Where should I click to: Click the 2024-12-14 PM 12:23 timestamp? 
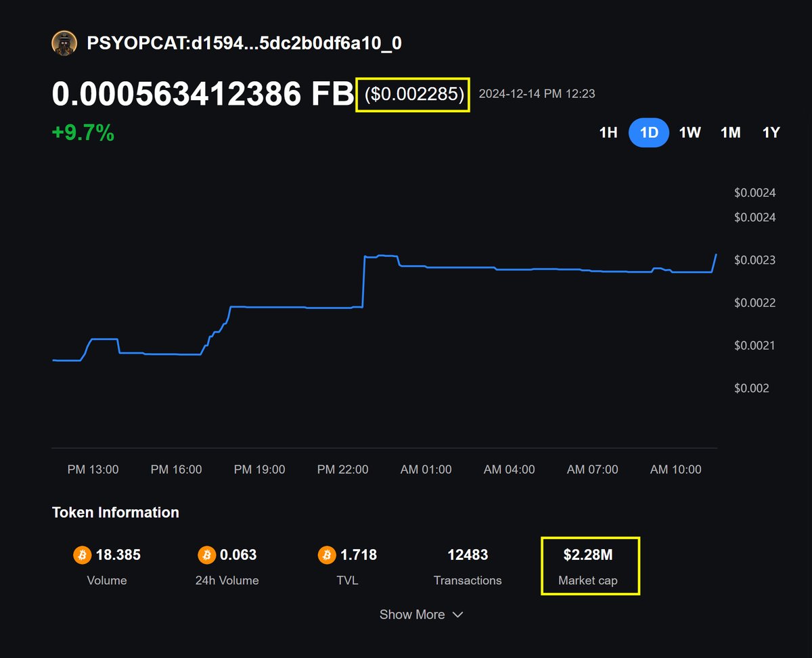(536, 94)
